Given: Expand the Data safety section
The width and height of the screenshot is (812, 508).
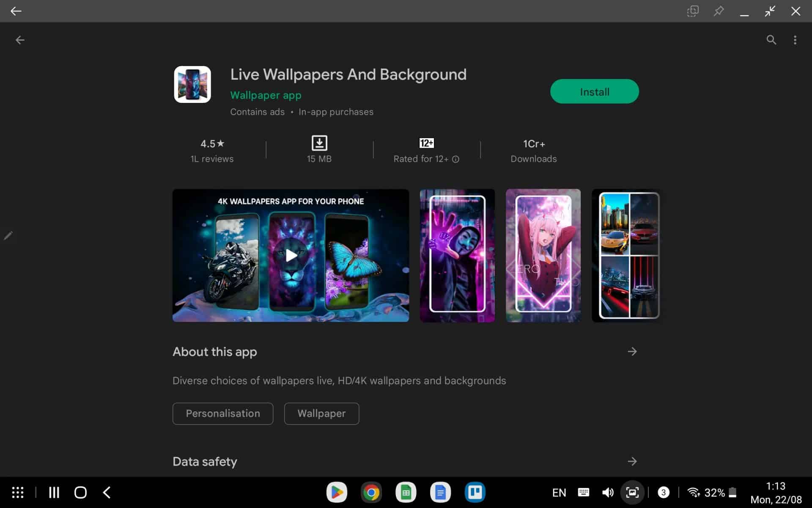Looking at the screenshot, I should (x=632, y=461).
